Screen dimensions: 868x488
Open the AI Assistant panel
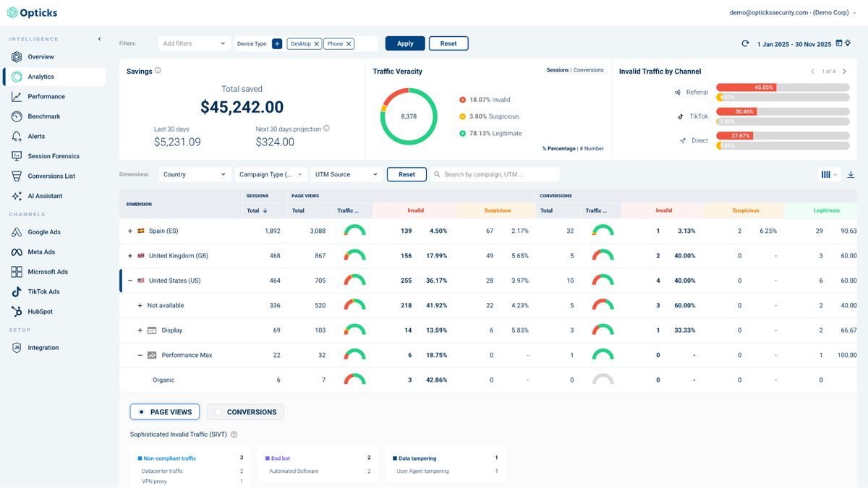tap(46, 195)
